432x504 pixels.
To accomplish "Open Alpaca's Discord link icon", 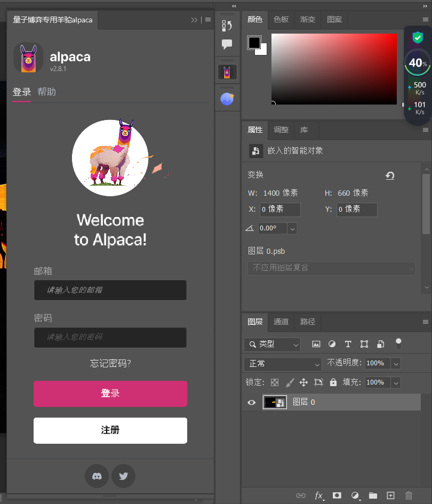I will (x=97, y=476).
